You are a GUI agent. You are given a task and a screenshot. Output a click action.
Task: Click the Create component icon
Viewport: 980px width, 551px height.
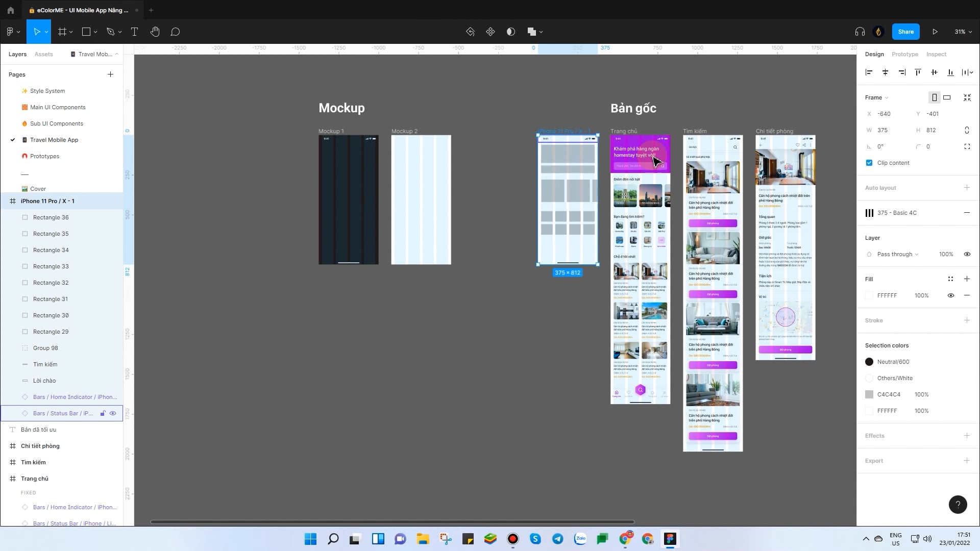pos(491,32)
